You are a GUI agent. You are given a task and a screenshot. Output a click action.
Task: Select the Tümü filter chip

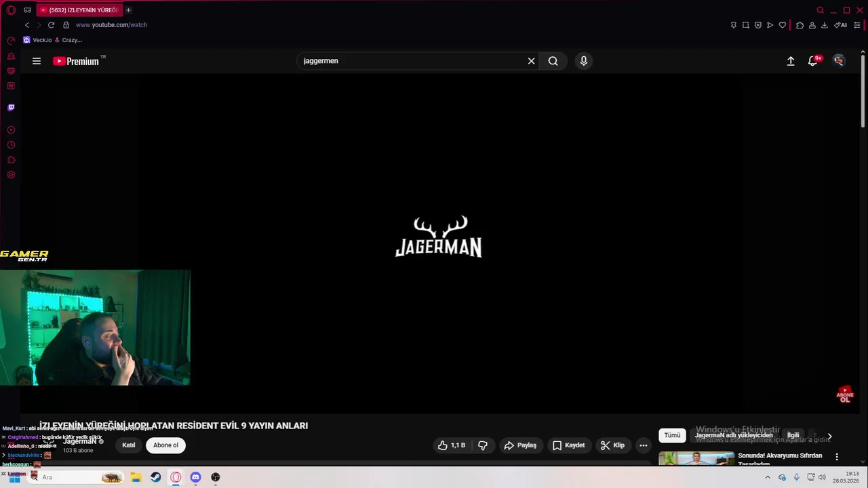point(672,435)
